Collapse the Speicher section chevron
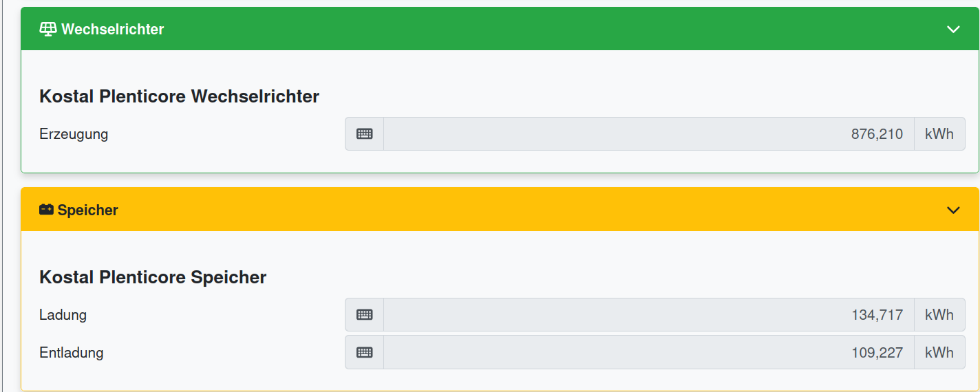 953,210
